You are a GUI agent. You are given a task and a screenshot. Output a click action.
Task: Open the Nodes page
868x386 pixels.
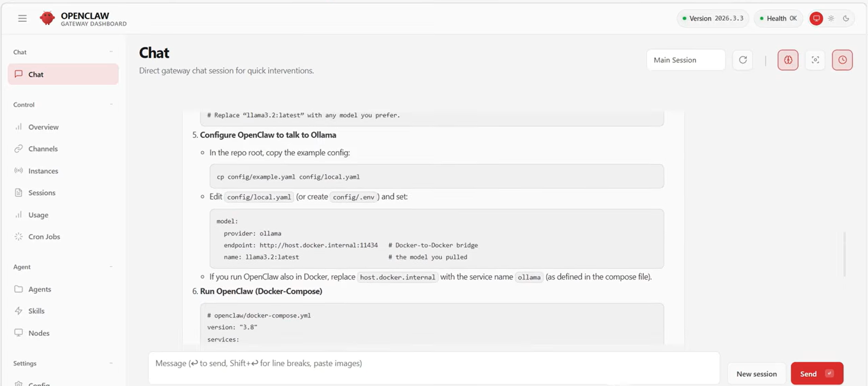[63, 333]
